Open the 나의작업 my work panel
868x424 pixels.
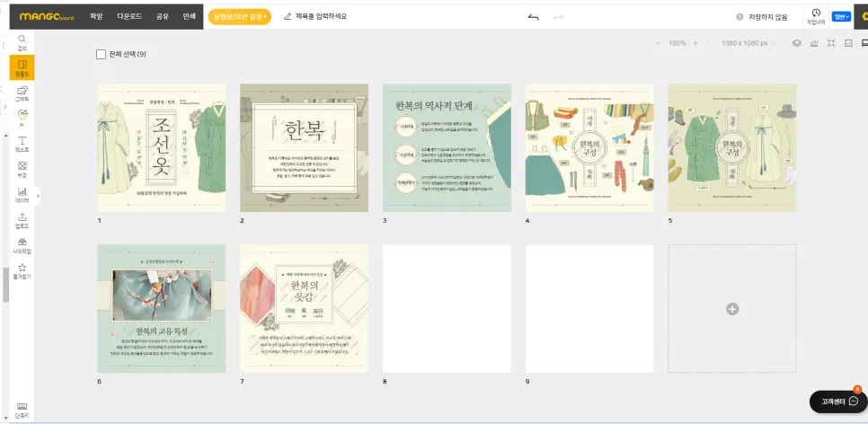pos(22,246)
